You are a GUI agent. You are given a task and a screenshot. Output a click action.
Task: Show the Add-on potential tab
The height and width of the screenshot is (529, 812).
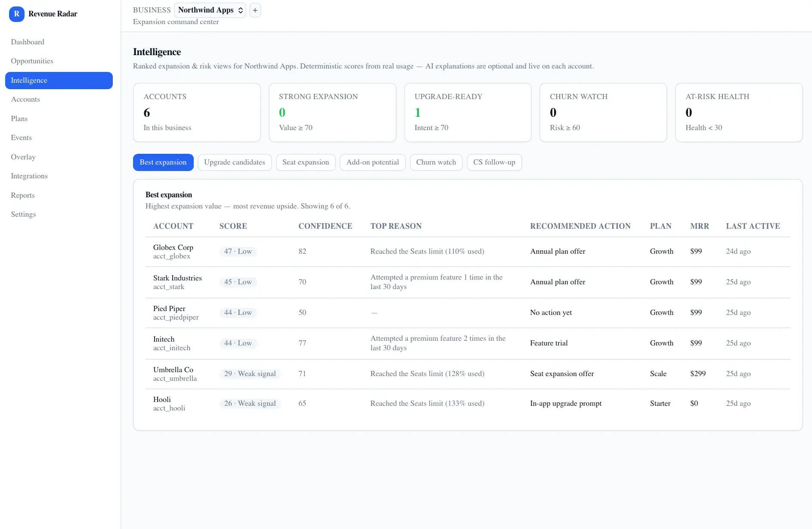pyautogui.click(x=372, y=162)
